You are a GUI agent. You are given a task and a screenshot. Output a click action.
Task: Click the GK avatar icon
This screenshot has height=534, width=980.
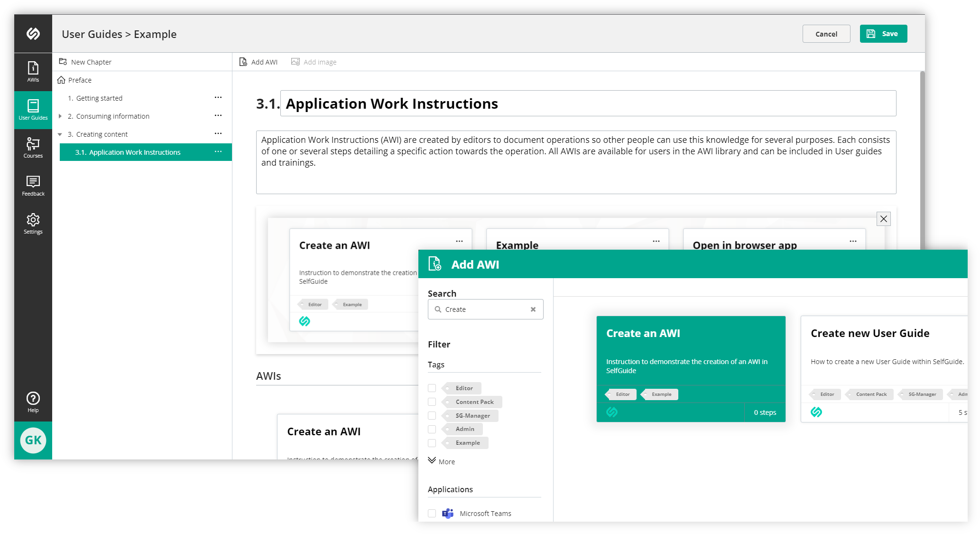coord(33,440)
